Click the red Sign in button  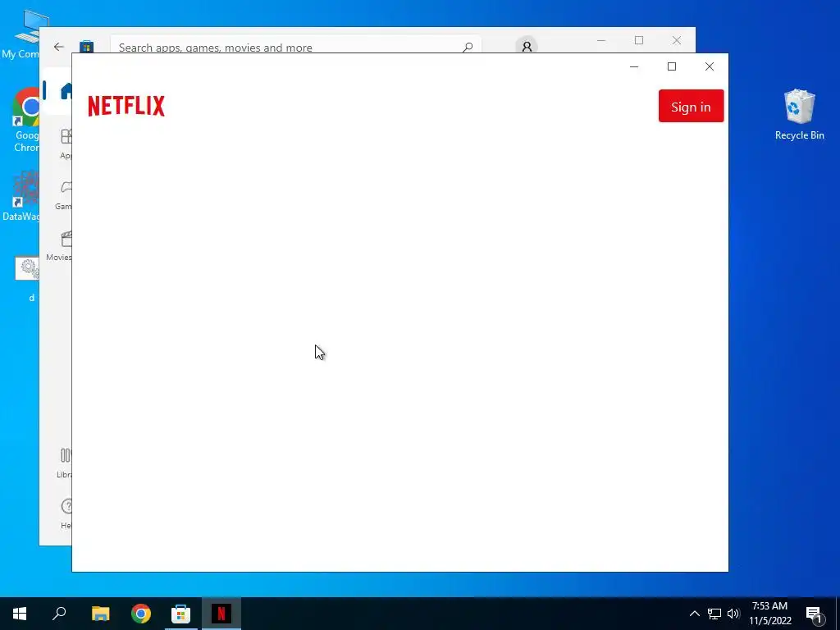click(x=691, y=106)
